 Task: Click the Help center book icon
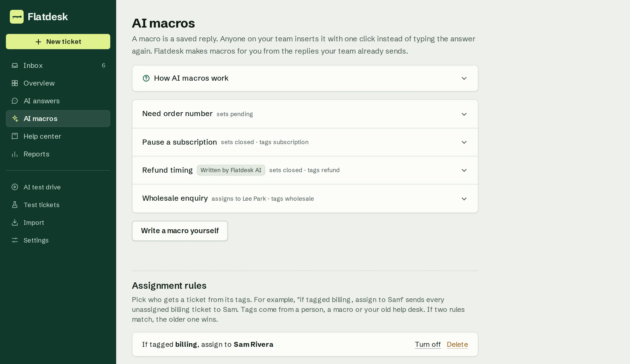(x=15, y=136)
